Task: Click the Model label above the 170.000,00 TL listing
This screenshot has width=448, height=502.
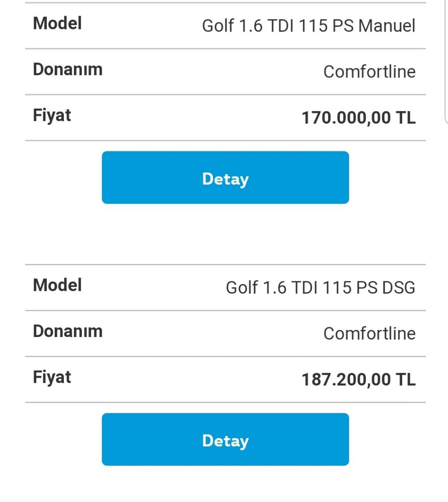Action: click(57, 23)
